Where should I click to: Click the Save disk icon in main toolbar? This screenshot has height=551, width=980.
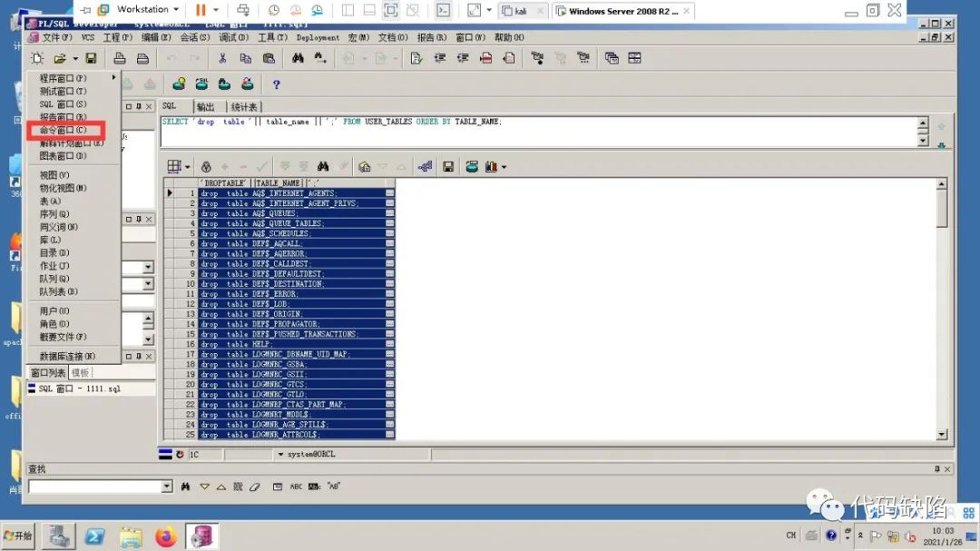tap(91, 58)
